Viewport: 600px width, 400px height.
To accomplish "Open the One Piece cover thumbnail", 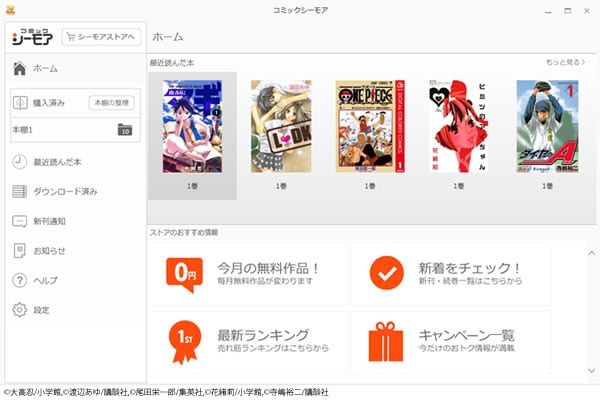I will tap(370, 126).
